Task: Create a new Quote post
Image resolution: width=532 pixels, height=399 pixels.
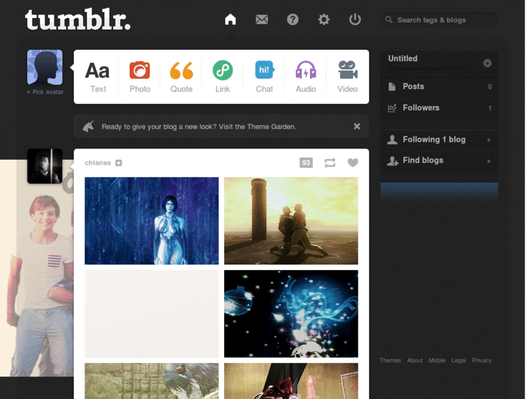Action: point(181,77)
